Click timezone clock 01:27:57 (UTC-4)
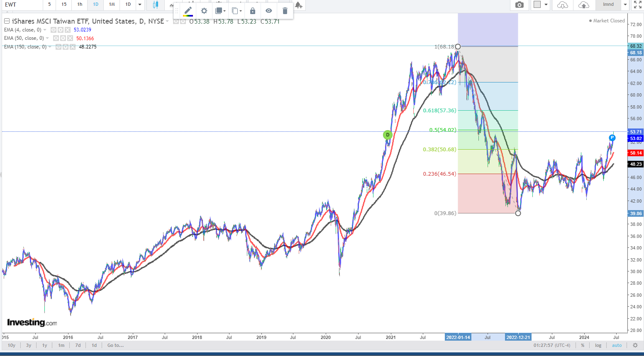The image size is (644, 356). click(x=552, y=345)
